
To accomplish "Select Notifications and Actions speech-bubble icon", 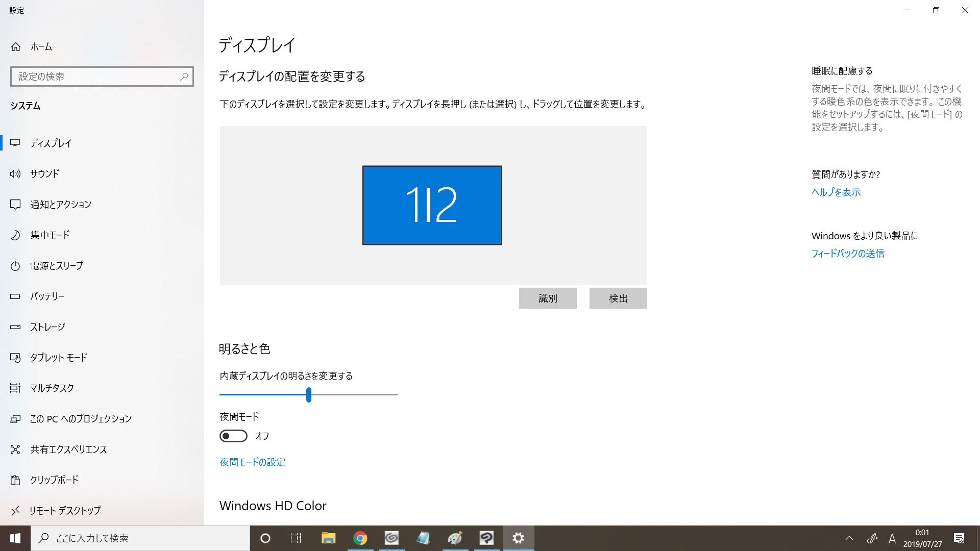I will 15,205.
